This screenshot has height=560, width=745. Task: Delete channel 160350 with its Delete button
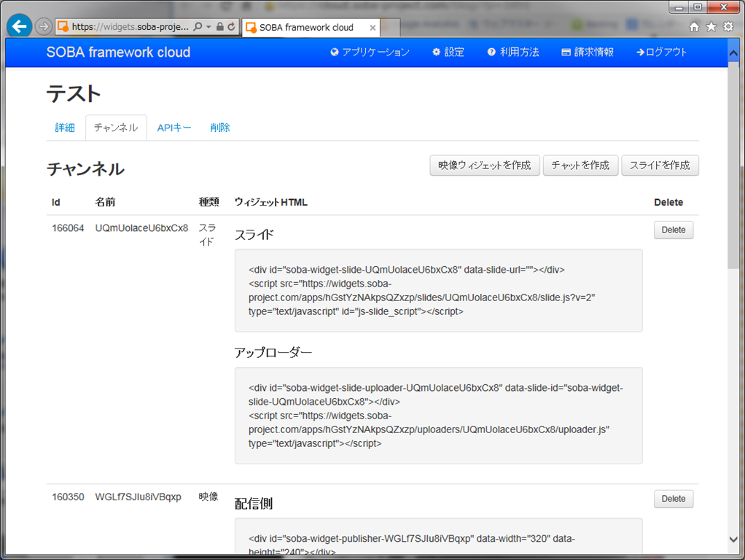[x=674, y=499]
